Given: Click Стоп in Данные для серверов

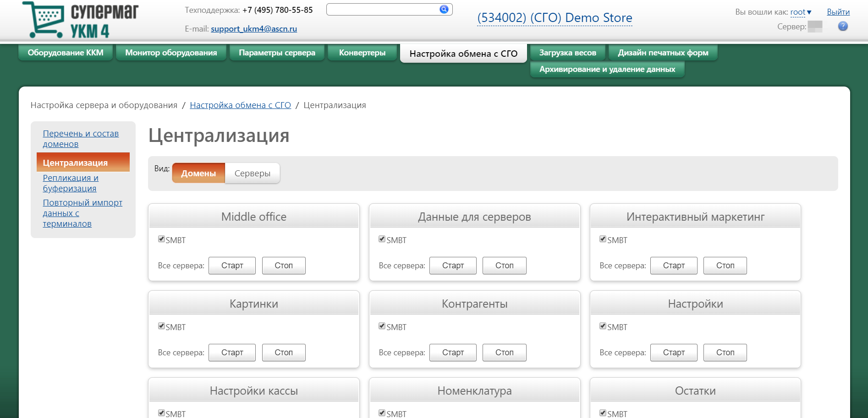Looking at the screenshot, I should [x=504, y=266].
